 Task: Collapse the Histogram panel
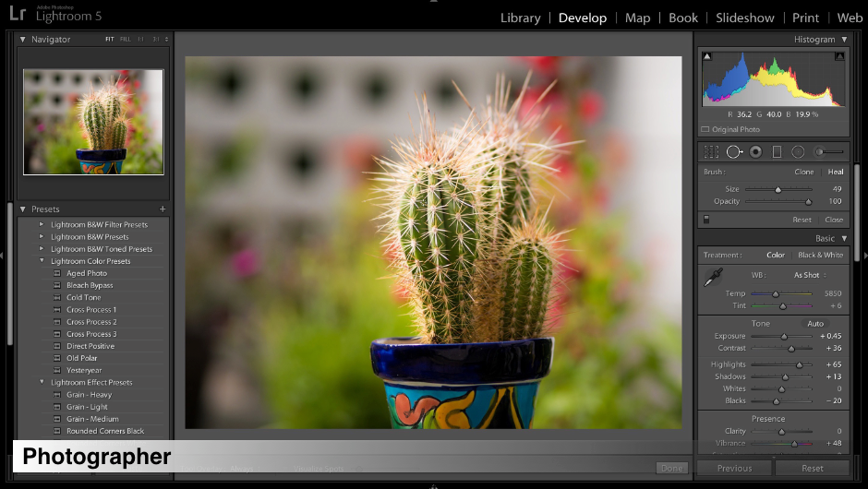844,40
